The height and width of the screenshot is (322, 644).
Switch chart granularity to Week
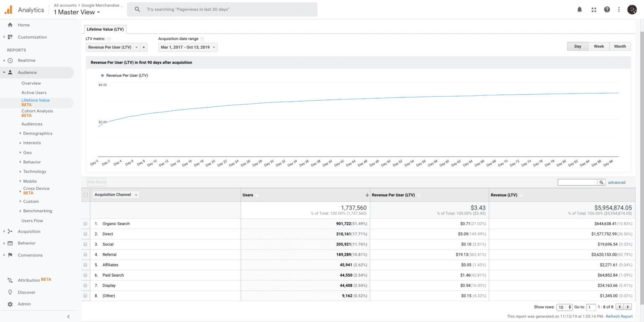pos(599,46)
